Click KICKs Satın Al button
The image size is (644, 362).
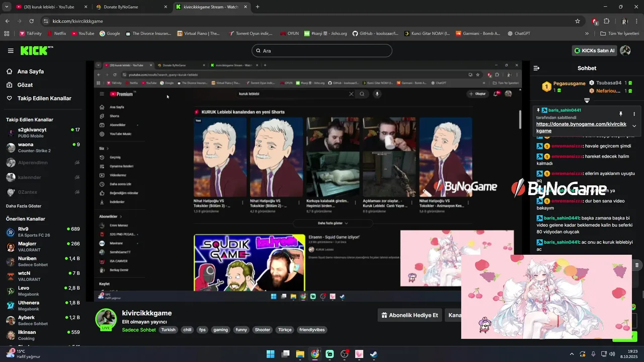click(595, 51)
